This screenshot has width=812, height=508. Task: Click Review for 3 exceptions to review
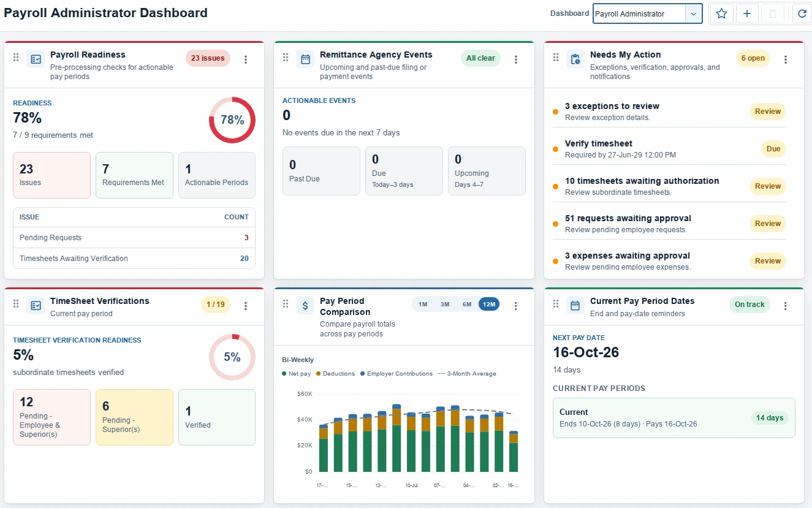coord(768,112)
